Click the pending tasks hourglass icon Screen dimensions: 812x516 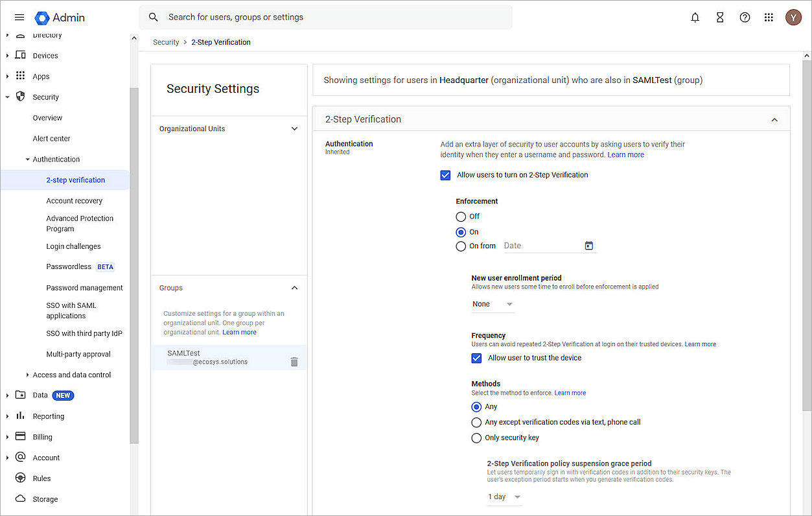719,18
